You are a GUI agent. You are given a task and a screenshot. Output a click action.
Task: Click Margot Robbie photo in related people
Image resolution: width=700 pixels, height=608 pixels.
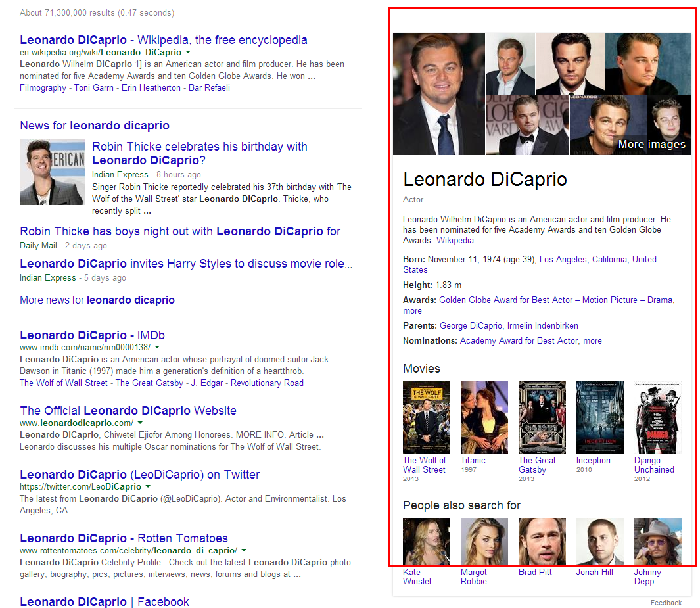[484, 542]
